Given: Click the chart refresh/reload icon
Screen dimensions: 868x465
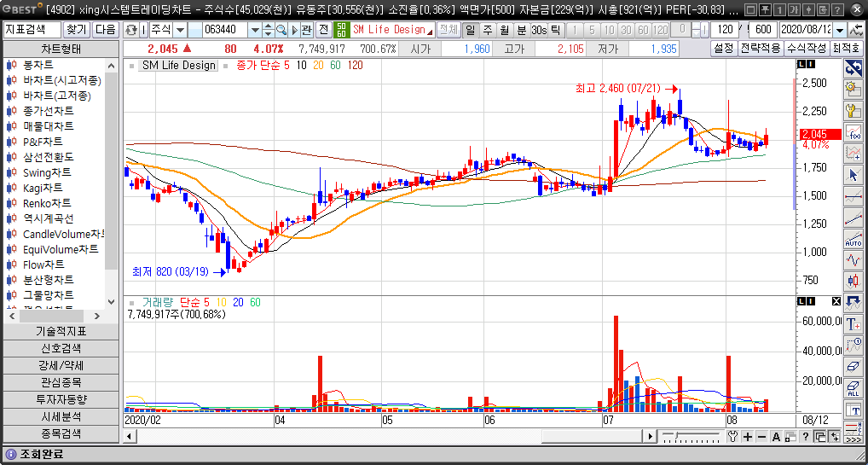Looking at the screenshot, I should coord(131,30).
